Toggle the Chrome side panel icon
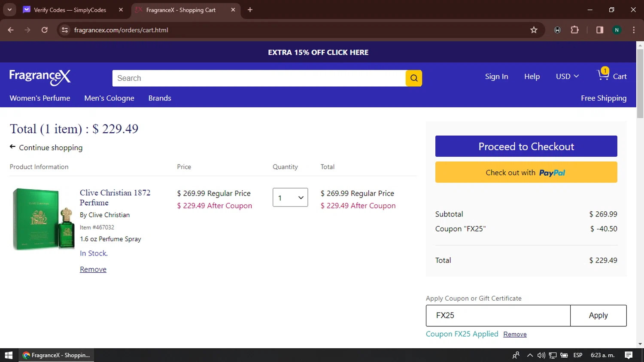 coord(600,30)
